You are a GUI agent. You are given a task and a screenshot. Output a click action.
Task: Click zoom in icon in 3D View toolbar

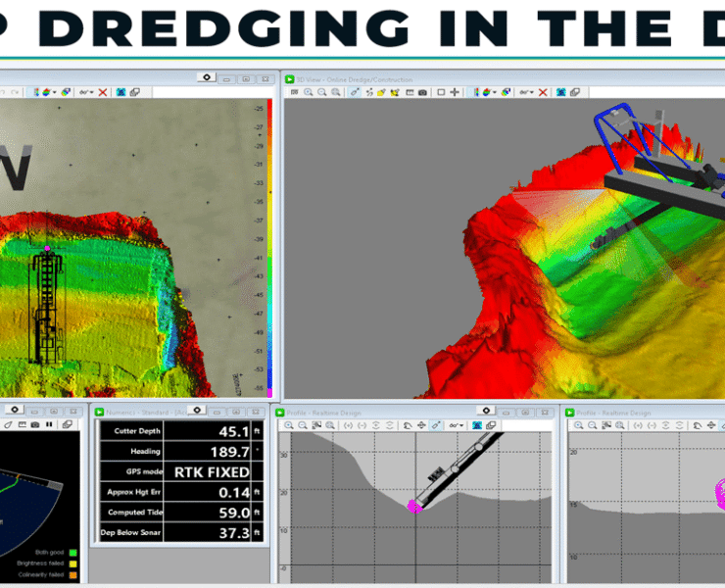(309, 92)
